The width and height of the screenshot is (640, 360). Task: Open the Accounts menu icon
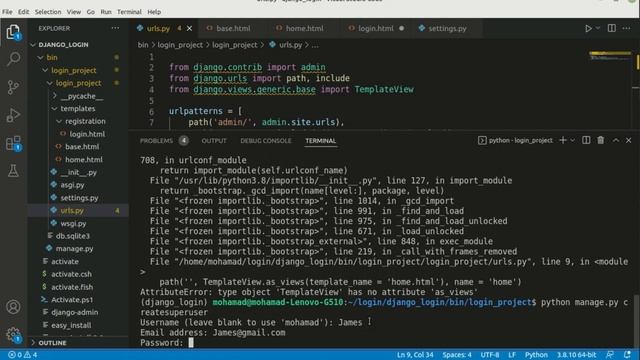(13, 307)
